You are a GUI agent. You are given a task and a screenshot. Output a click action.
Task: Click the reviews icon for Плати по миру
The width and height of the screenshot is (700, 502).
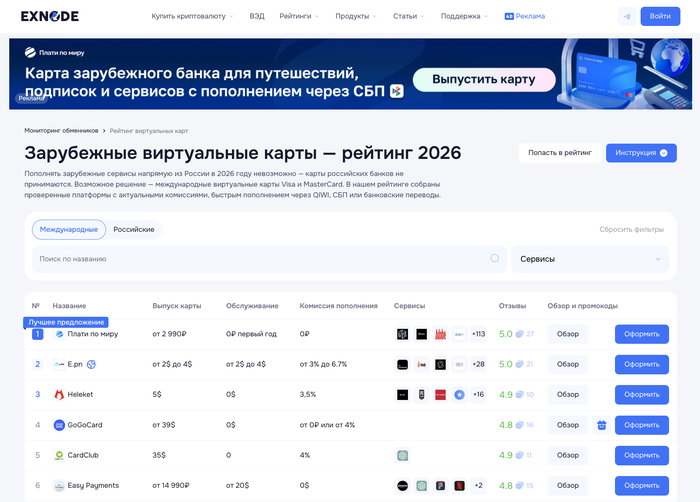click(520, 334)
